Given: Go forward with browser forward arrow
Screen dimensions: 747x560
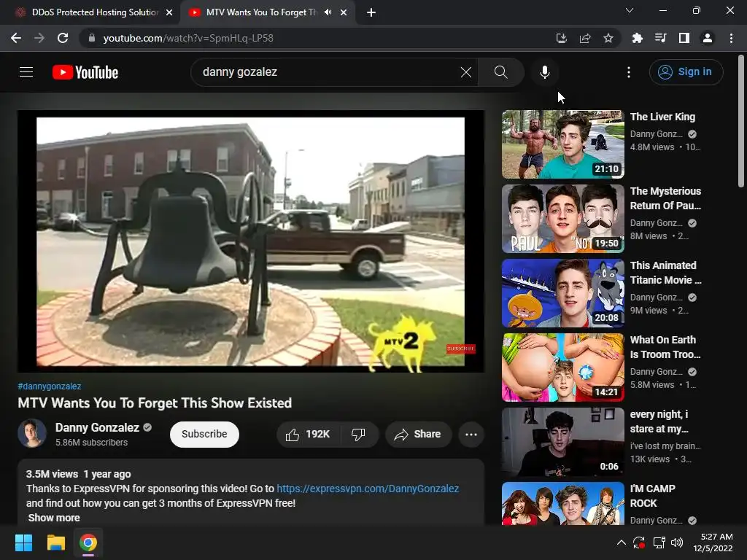Looking at the screenshot, I should 39,38.
